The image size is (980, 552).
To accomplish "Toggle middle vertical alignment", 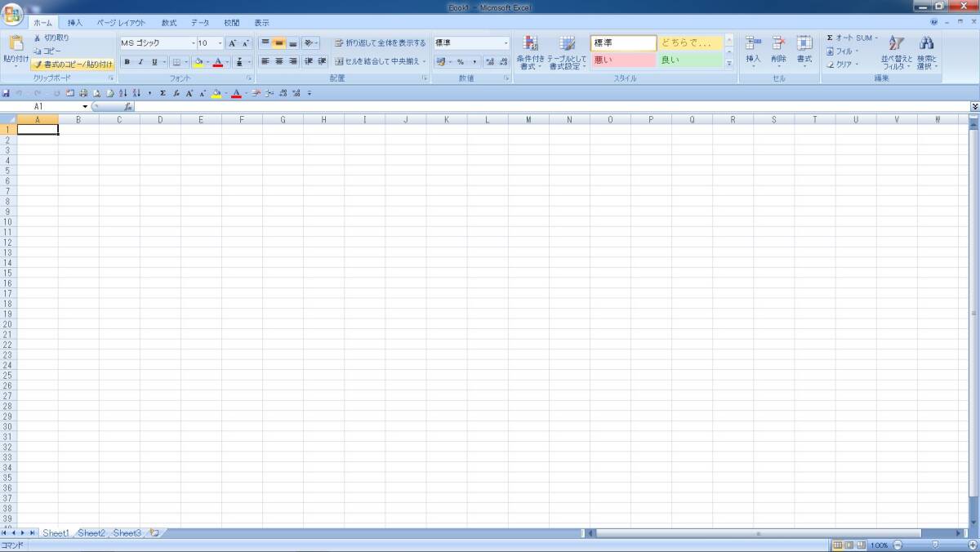I will [279, 43].
